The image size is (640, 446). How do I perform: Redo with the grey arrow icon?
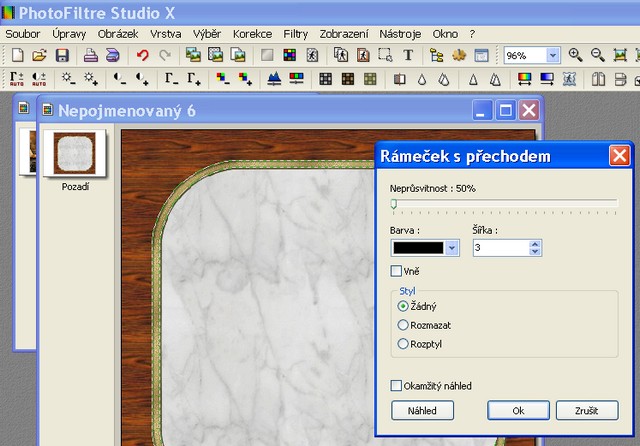coord(165,55)
